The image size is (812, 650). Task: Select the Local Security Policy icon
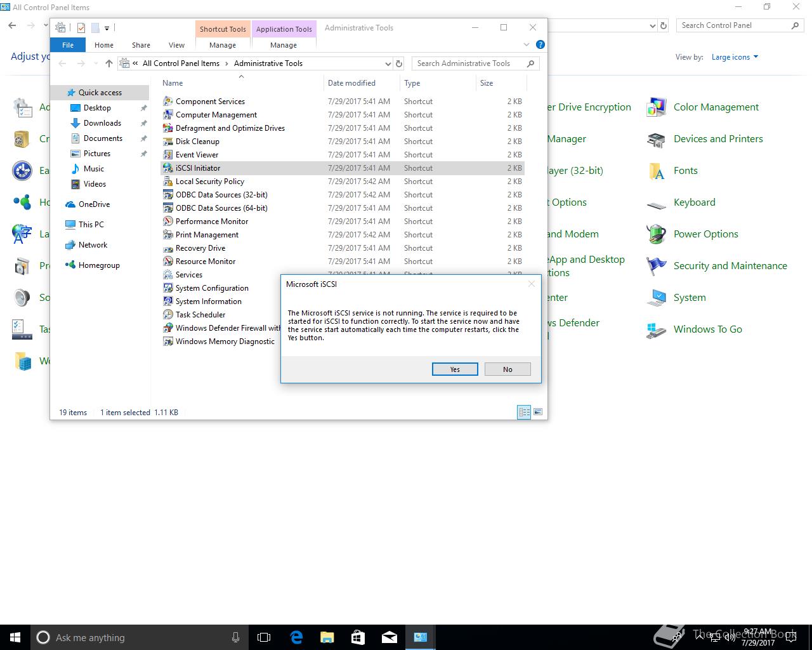tap(168, 182)
